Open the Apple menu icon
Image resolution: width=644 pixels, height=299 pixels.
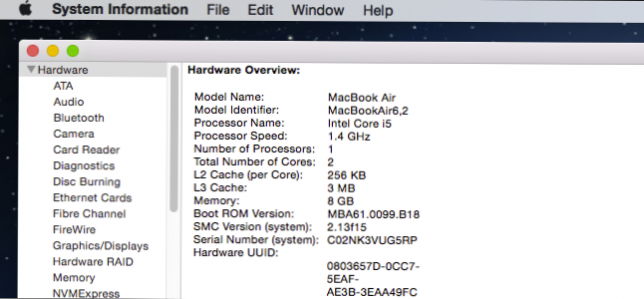25,10
